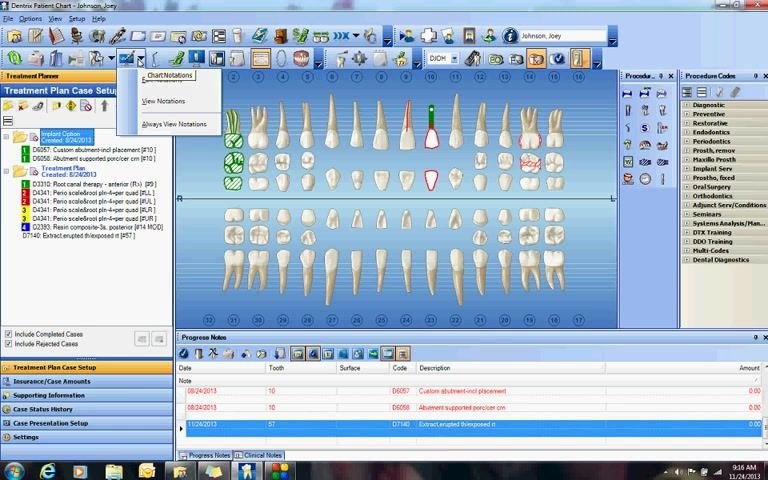Click the oval ring icon on second toolbar
This screenshot has height=480, width=768.
coord(281,58)
